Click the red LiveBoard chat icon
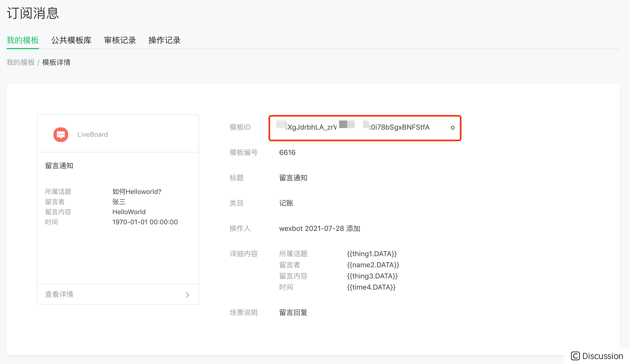Image resolution: width=630 pixels, height=364 pixels. click(61, 134)
